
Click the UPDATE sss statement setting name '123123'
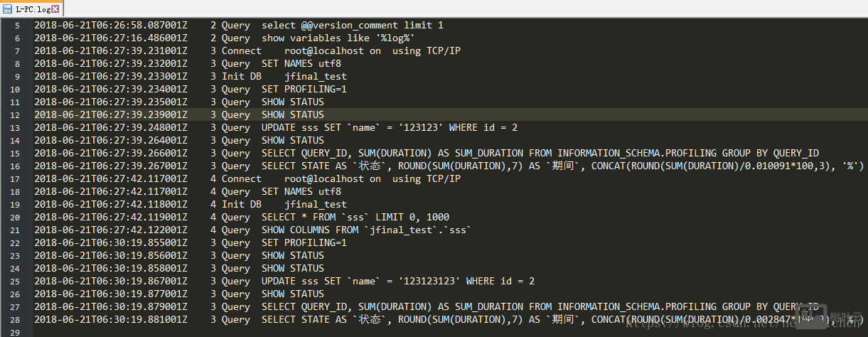(x=390, y=128)
